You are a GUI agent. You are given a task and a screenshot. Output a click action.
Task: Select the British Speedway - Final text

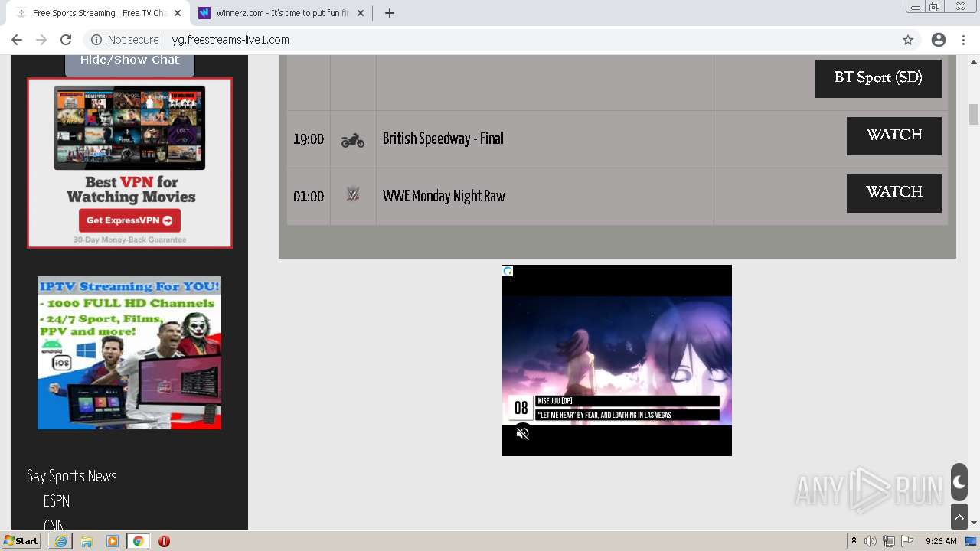[443, 139]
